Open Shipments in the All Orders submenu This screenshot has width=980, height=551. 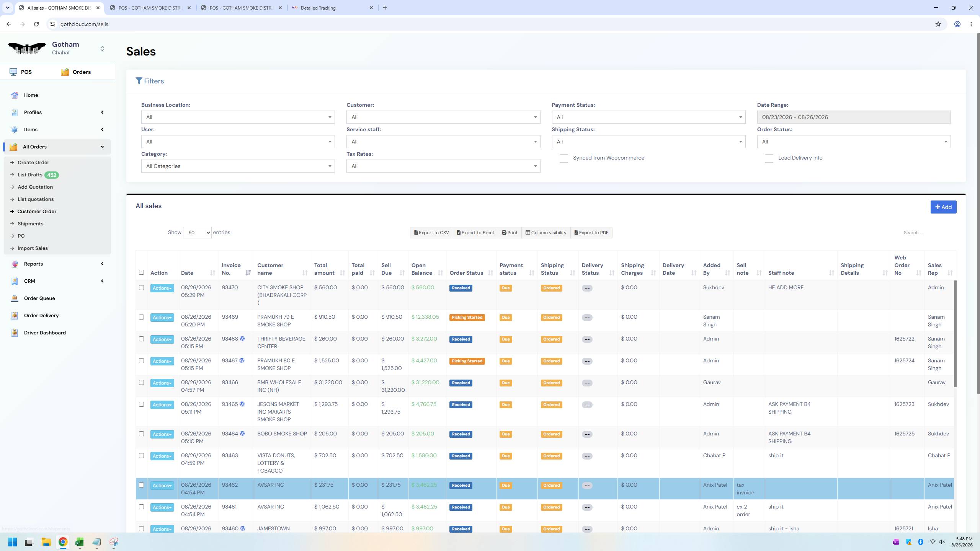coord(30,223)
